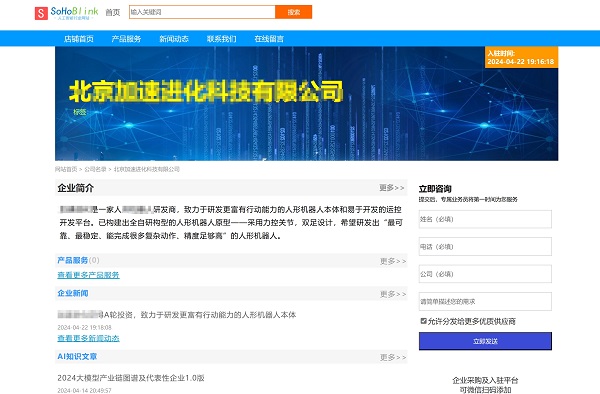The height and width of the screenshot is (394, 600).
Task: Click the 姓名 (必填) input field
Action: [485, 219]
